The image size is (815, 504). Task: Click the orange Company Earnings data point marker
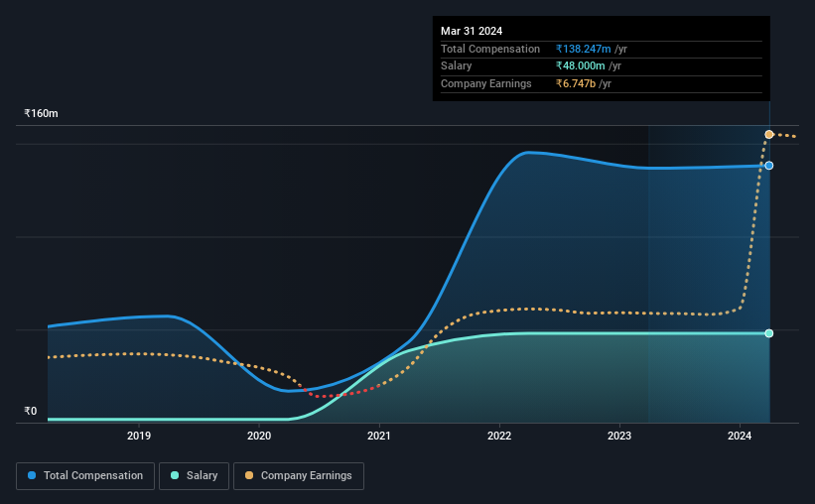pyautogui.click(x=769, y=135)
